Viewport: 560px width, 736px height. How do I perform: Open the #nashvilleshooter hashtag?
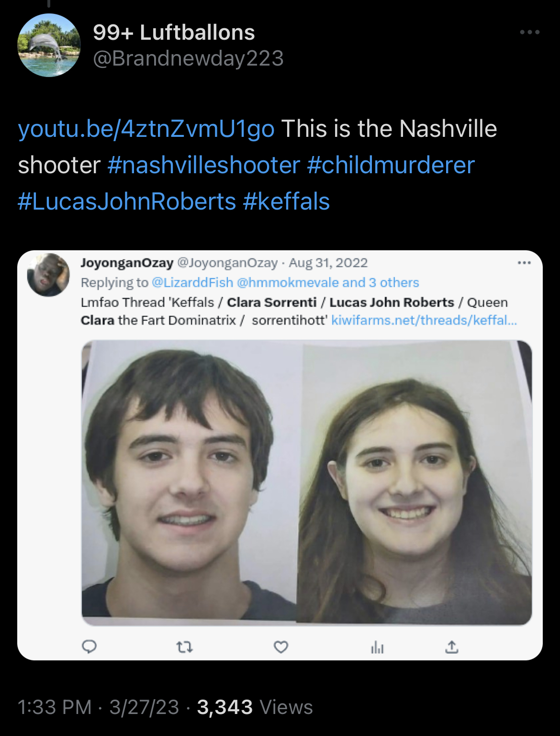(204, 165)
